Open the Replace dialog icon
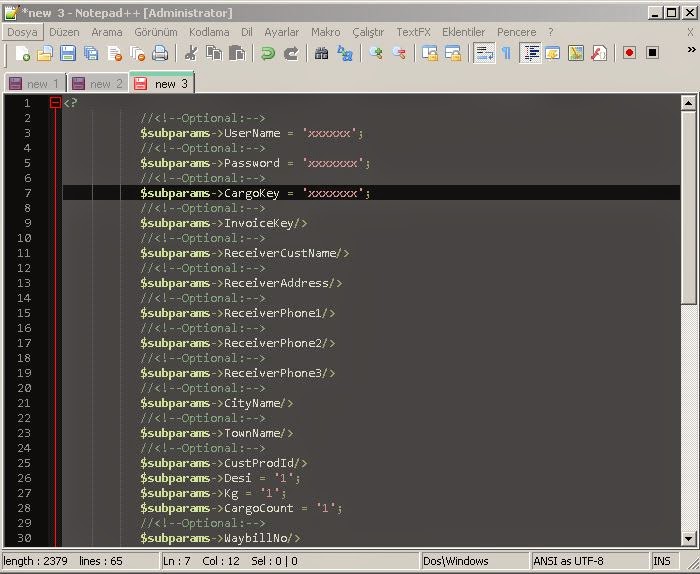This screenshot has height=574, width=700. (x=345, y=53)
